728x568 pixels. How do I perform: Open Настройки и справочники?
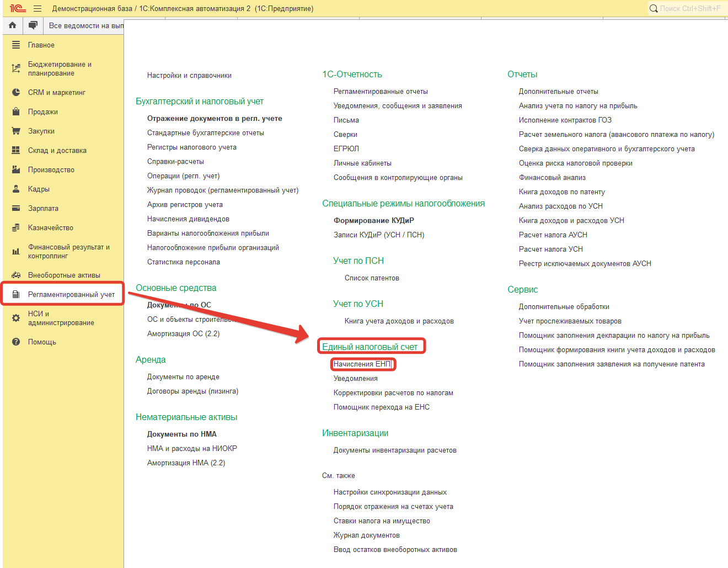click(189, 76)
